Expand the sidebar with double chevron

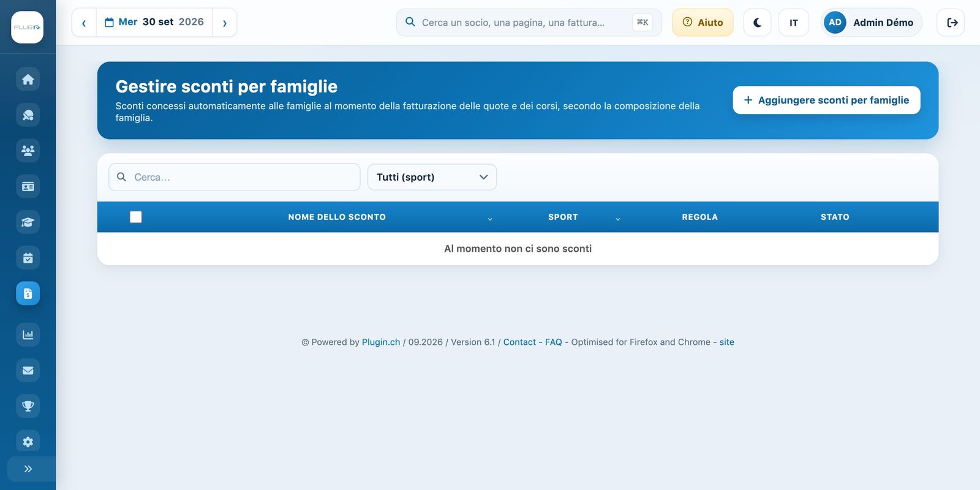click(x=28, y=469)
